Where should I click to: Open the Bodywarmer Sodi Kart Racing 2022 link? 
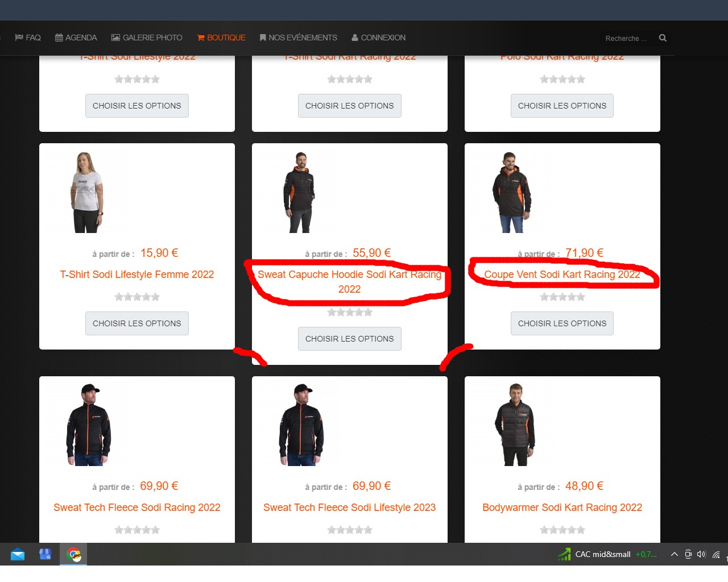(x=562, y=508)
